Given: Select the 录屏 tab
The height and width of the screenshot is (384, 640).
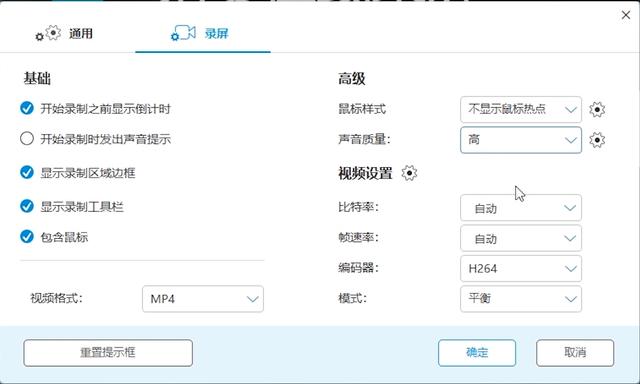Looking at the screenshot, I should click(203, 33).
